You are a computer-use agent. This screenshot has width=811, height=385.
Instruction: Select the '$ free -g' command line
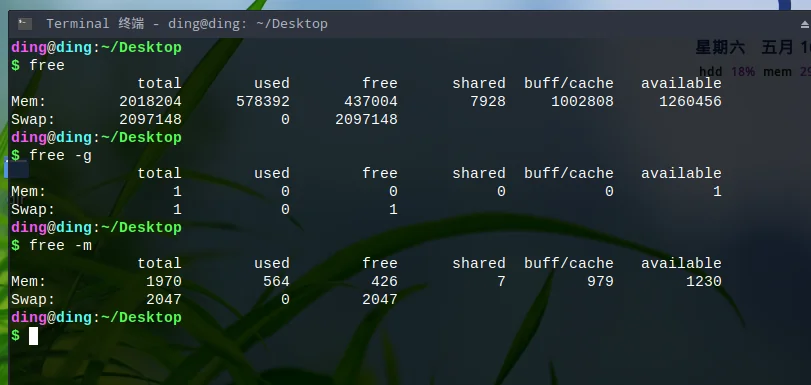(51, 155)
